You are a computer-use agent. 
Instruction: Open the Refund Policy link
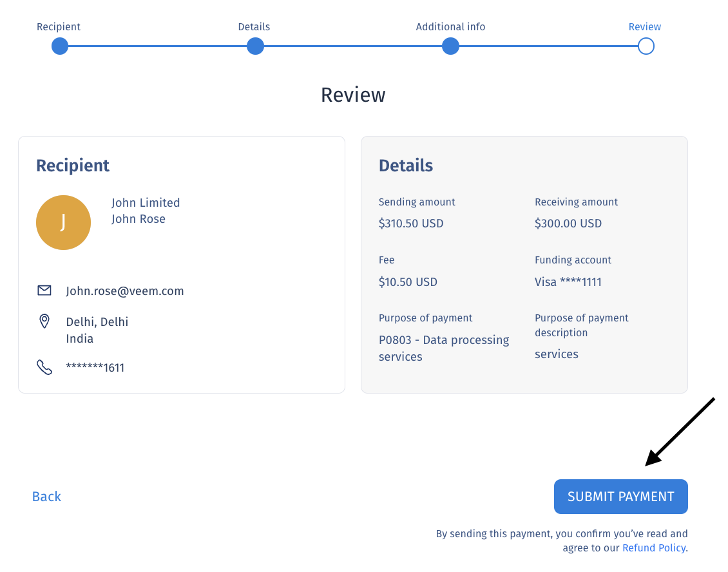653,548
